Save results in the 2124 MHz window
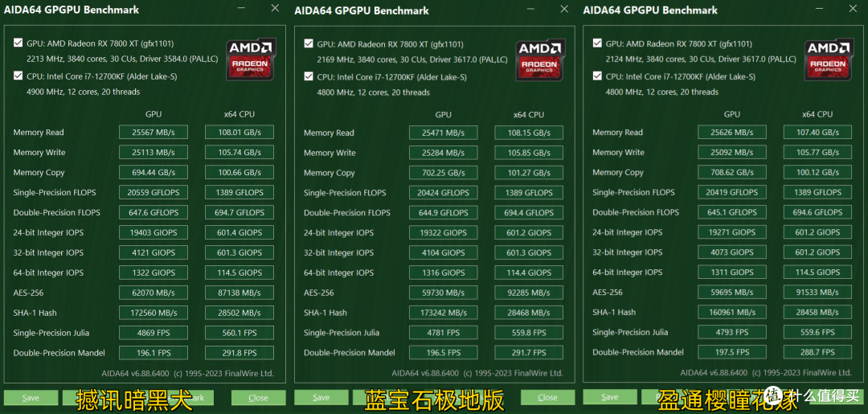 point(609,397)
